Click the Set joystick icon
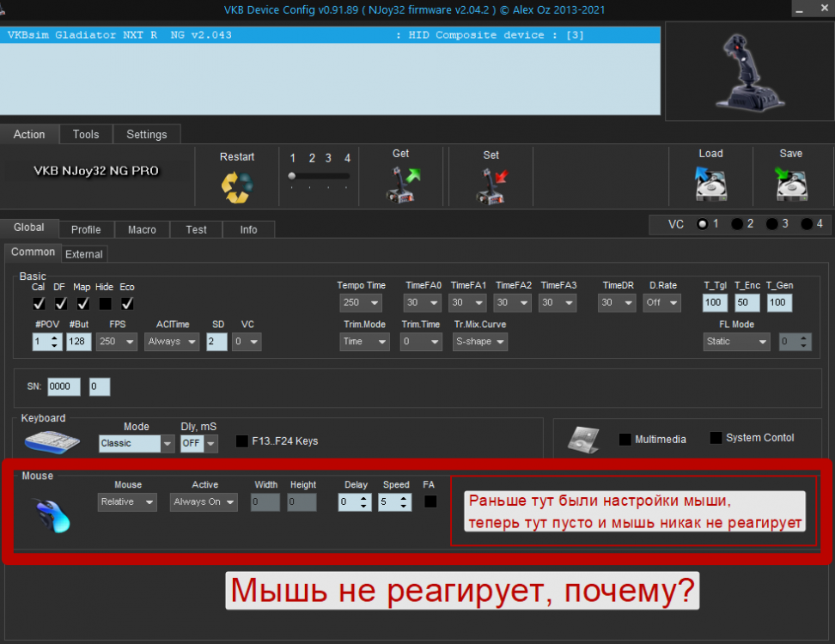 tap(491, 186)
